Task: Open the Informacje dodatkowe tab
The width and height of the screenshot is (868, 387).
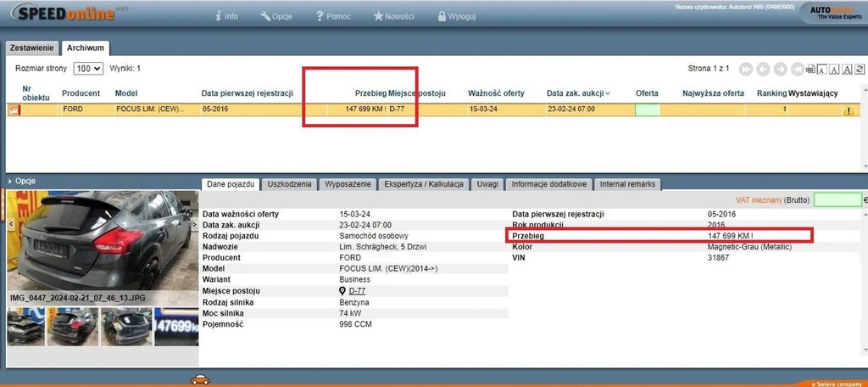Action: [x=548, y=184]
